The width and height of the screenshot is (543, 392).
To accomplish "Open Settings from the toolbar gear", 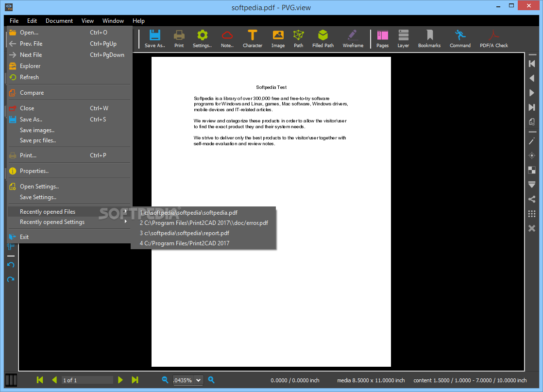I will (x=202, y=38).
